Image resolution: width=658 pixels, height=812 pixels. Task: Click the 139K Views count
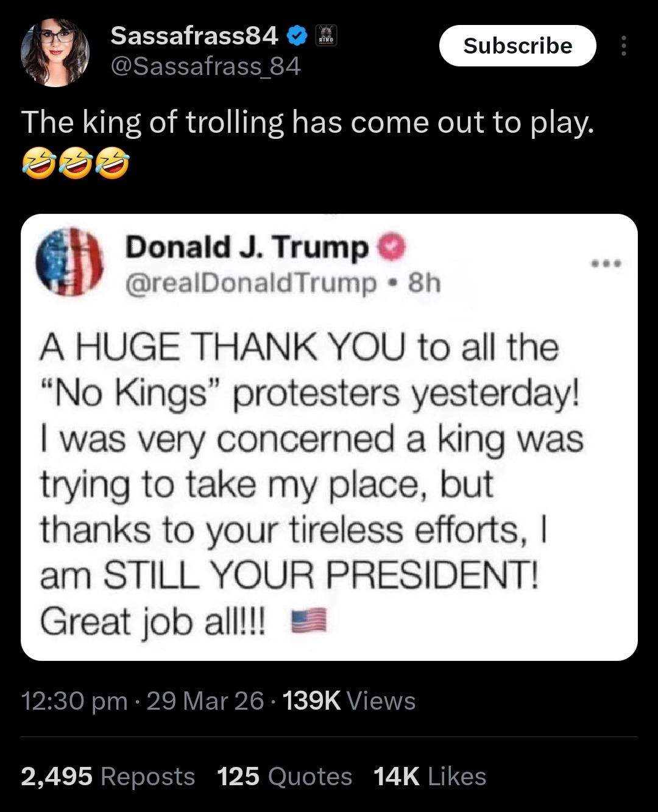coord(348,701)
